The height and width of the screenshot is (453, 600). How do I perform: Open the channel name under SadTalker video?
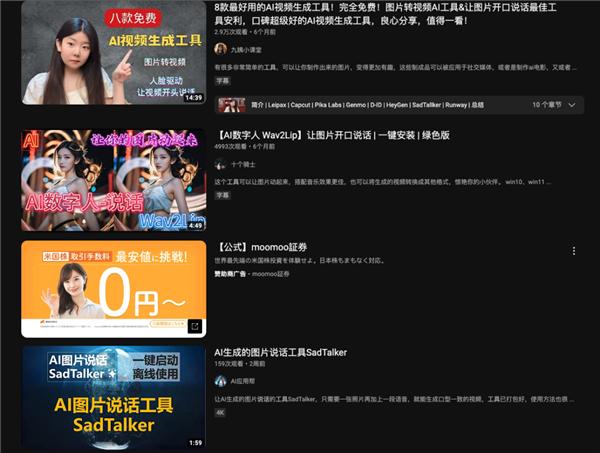coord(243,381)
